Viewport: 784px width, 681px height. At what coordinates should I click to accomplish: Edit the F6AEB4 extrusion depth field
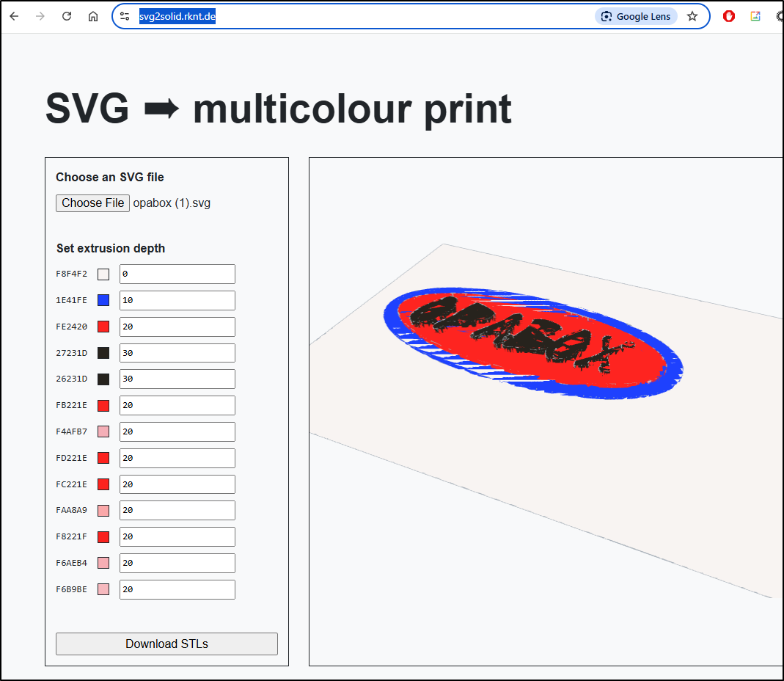177,563
